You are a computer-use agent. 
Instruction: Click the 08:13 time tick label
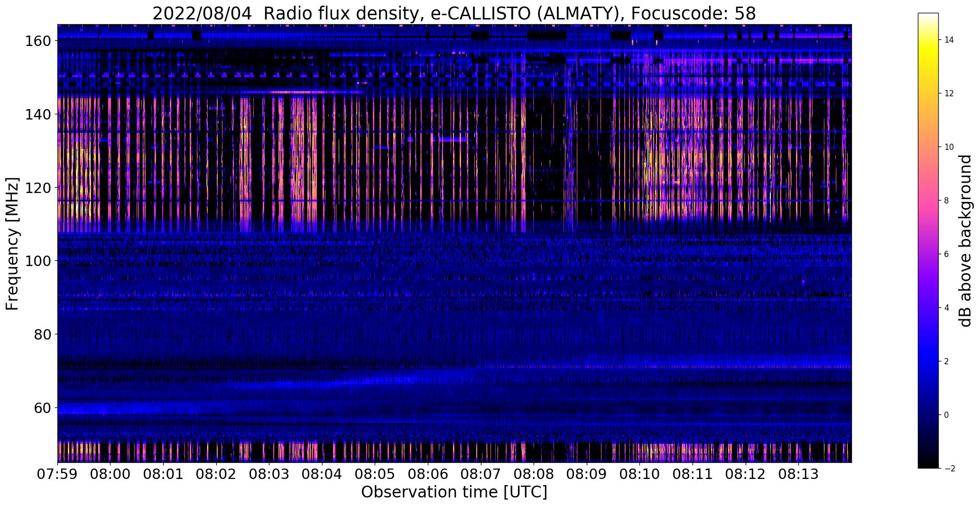[x=798, y=473]
